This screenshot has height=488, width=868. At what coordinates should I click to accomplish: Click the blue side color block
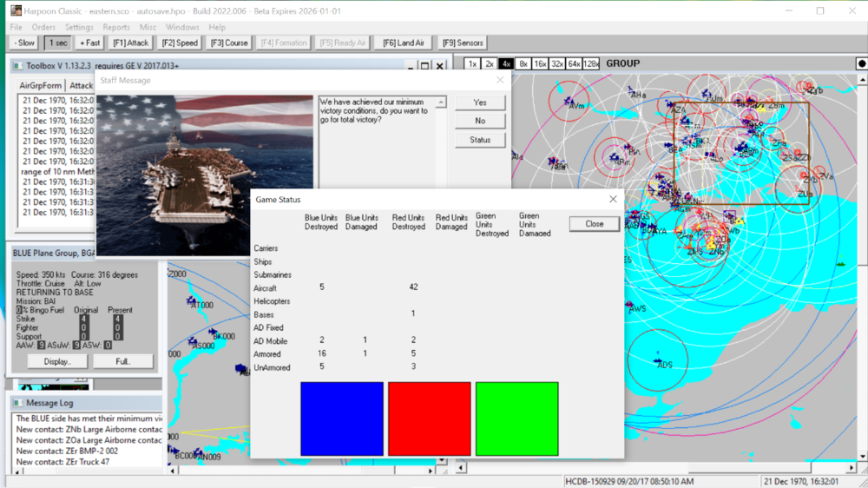(342, 419)
